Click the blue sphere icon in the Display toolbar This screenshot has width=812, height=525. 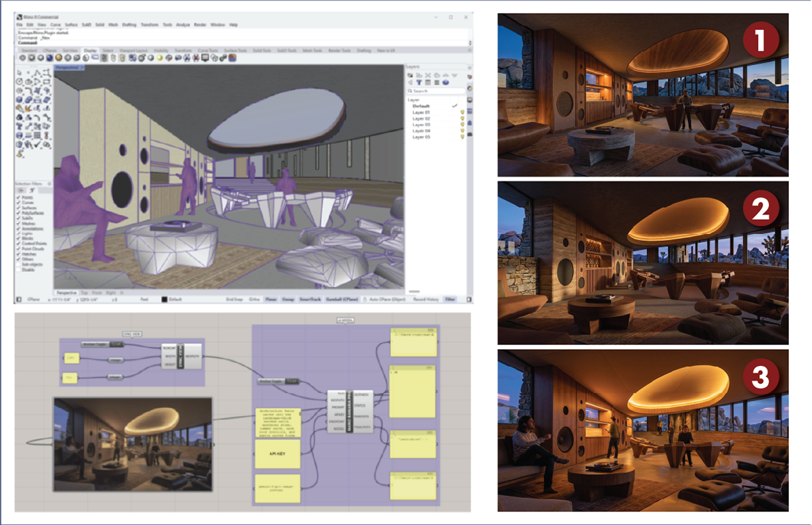pos(49,58)
